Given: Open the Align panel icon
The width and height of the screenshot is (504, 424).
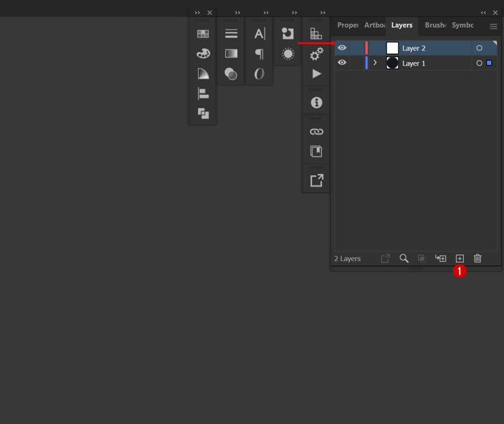Looking at the screenshot, I should click(203, 93).
